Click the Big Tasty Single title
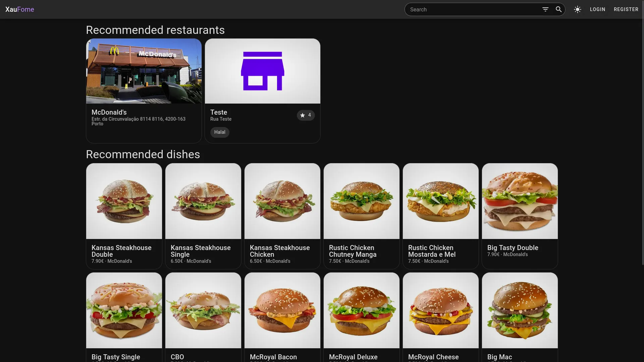Image resolution: width=644 pixels, height=362 pixels. coord(116,357)
